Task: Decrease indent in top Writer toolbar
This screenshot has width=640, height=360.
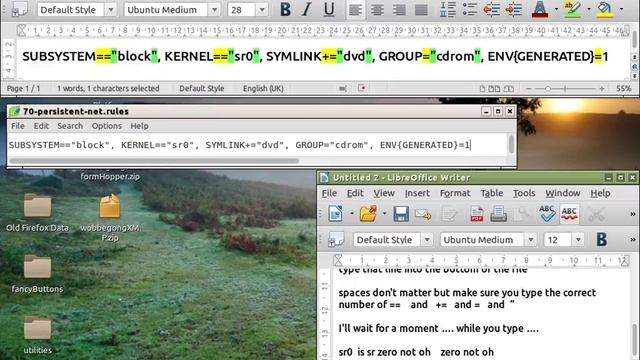Action: click(491, 9)
